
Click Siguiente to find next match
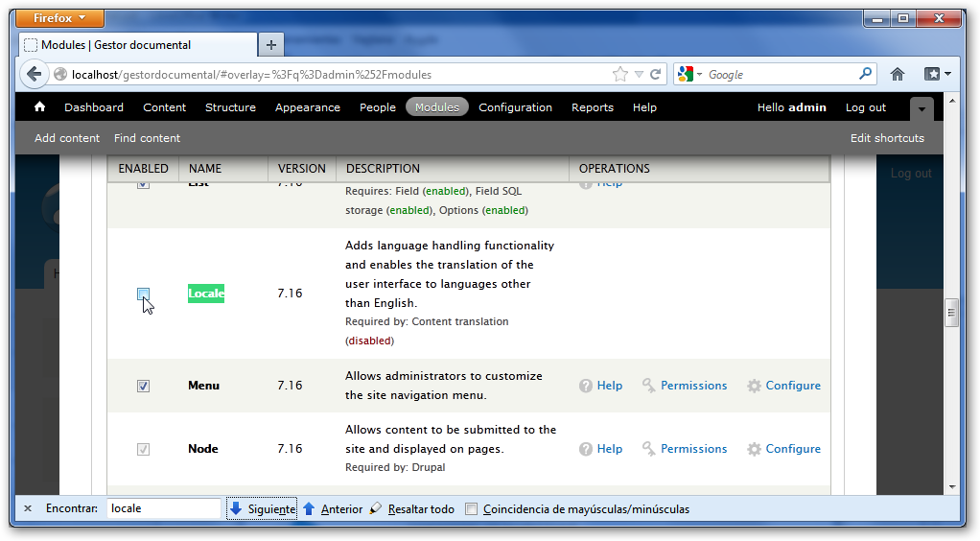pyautogui.click(x=262, y=509)
